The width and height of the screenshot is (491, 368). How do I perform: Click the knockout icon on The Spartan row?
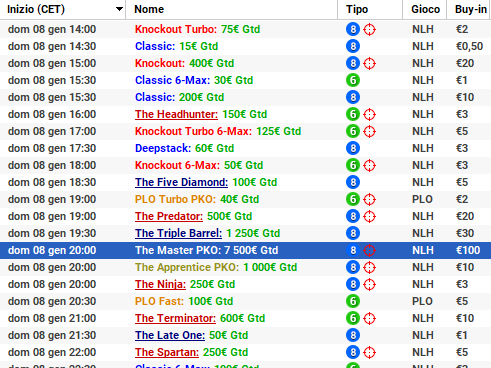(x=369, y=352)
